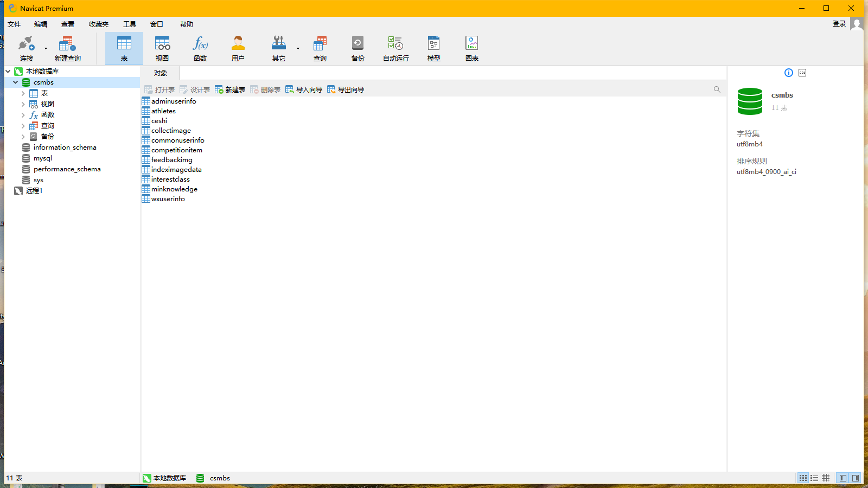Open the 收藏夹 (Favorites) menu
The height and width of the screenshot is (488, 868).
click(99, 24)
